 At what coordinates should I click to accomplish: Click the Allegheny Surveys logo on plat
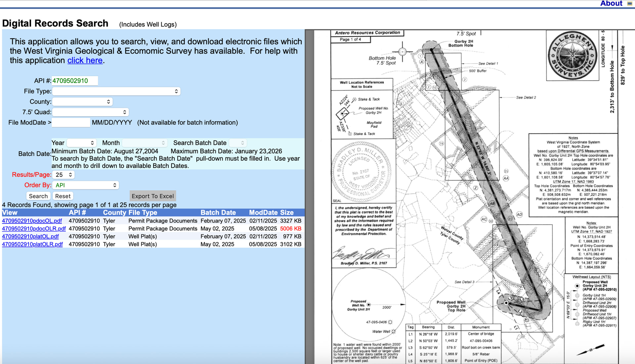click(572, 56)
